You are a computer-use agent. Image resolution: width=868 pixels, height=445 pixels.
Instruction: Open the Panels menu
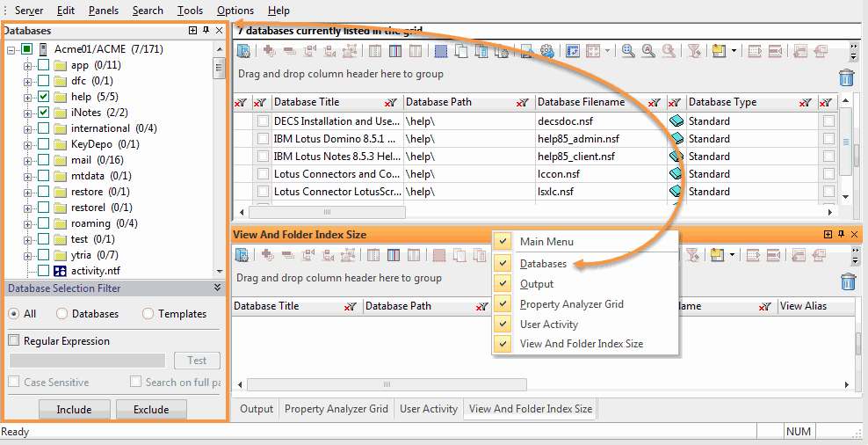coord(104,11)
